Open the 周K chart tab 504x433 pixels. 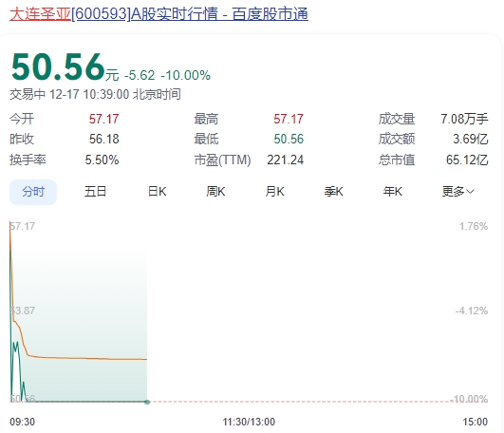click(x=215, y=192)
